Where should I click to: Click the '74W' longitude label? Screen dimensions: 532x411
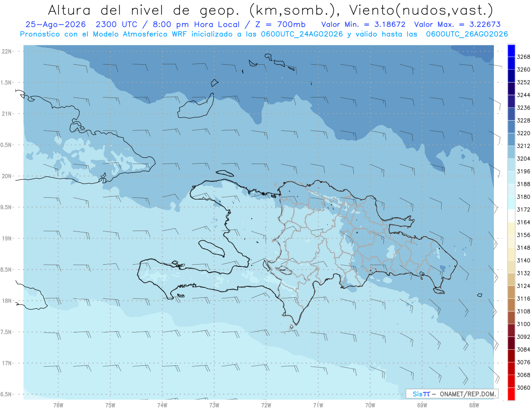(x=162, y=405)
